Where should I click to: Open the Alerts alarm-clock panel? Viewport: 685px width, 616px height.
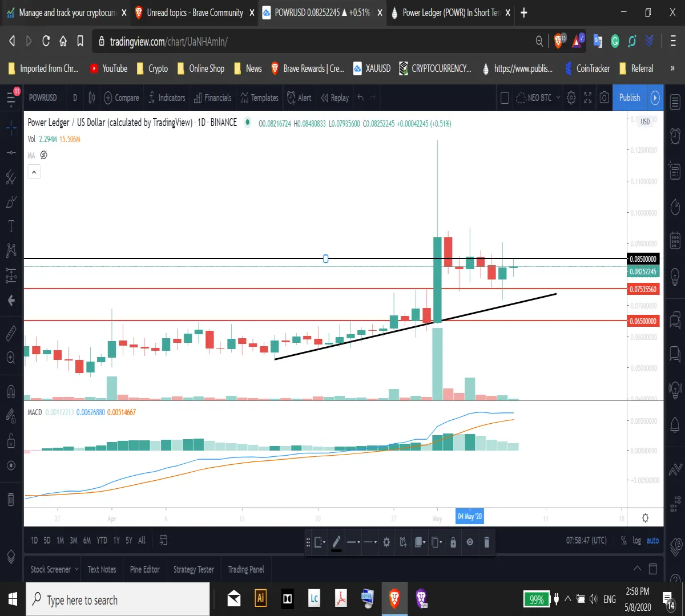click(675, 136)
